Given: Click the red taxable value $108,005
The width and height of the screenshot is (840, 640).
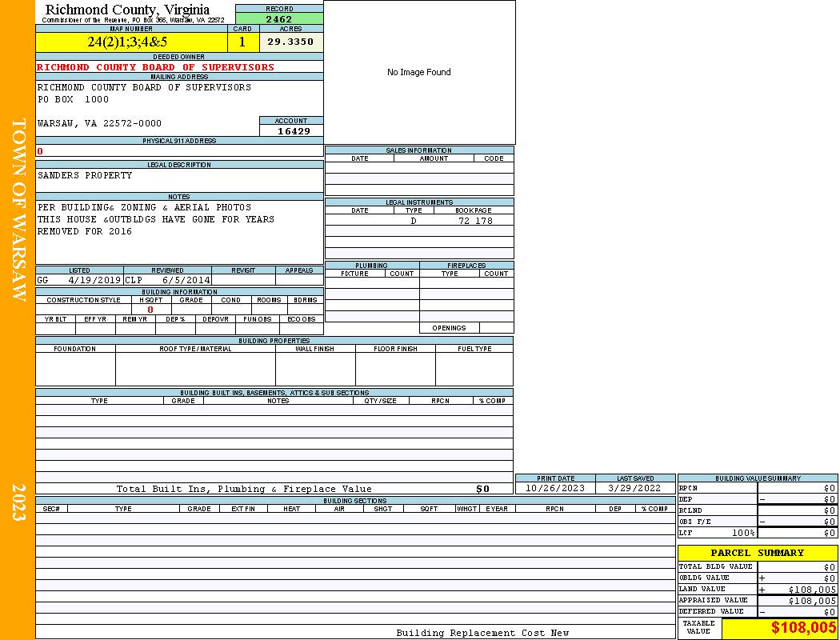Looking at the screenshot, I should [x=803, y=629].
